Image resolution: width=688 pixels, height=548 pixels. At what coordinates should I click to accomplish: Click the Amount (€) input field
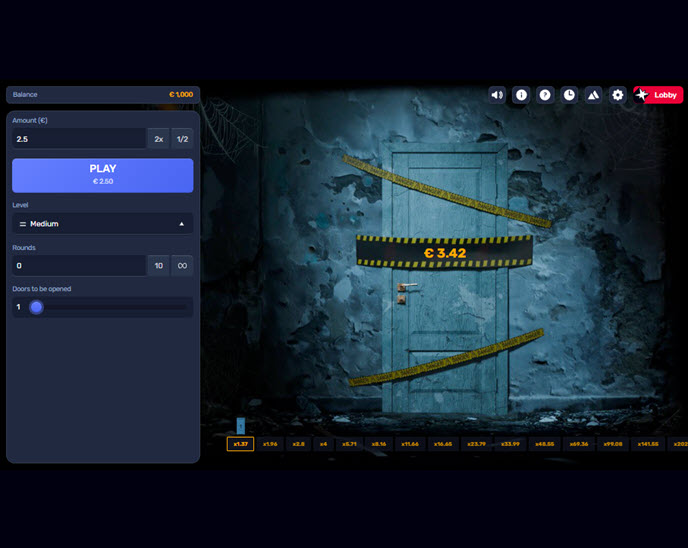click(x=78, y=139)
